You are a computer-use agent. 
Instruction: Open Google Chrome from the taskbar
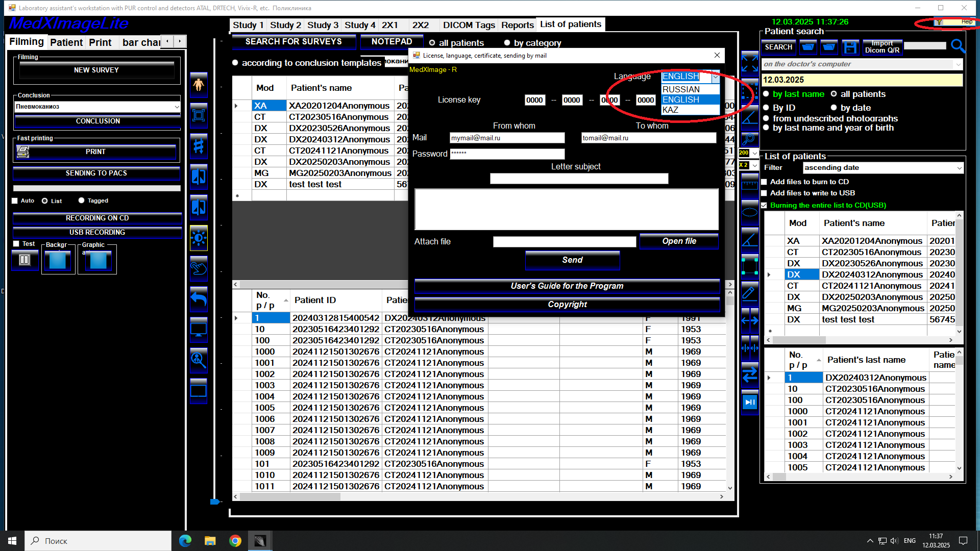click(x=235, y=541)
